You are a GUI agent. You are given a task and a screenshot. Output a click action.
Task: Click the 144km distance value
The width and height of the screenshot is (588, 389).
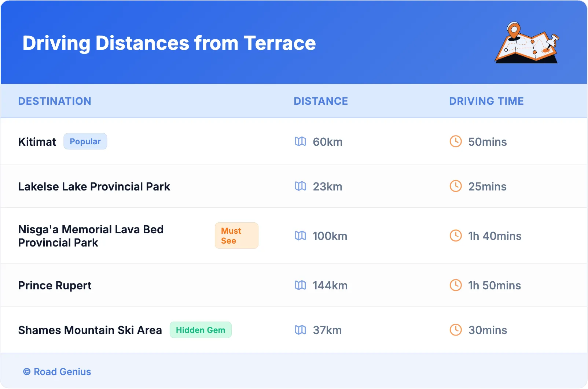click(330, 285)
